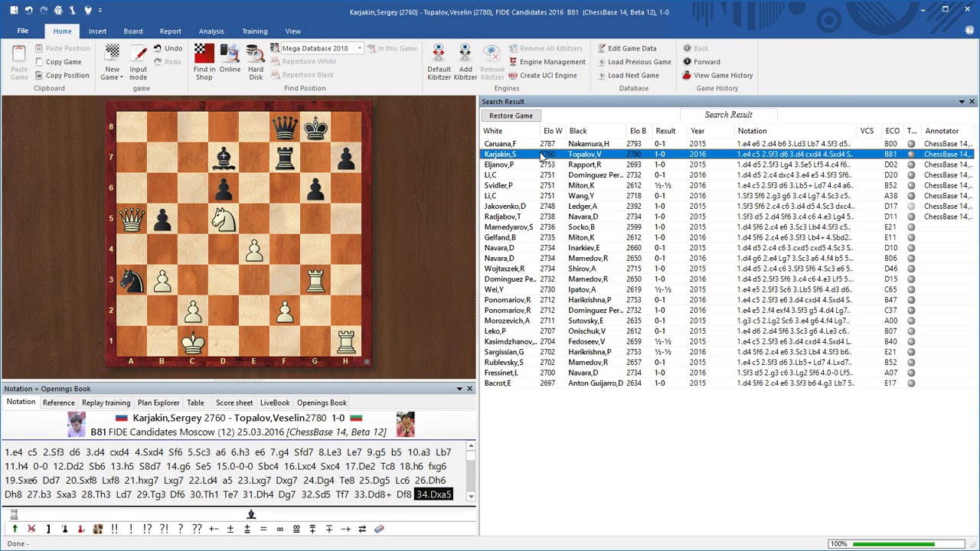Click the Copy Game icon
The image size is (980, 551).
click(x=38, y=62)
